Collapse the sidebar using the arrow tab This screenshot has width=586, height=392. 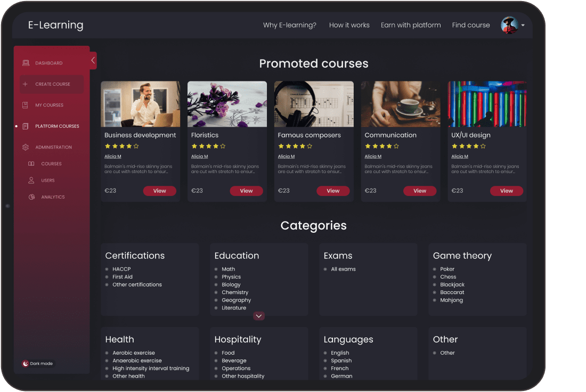pos(93,60)
